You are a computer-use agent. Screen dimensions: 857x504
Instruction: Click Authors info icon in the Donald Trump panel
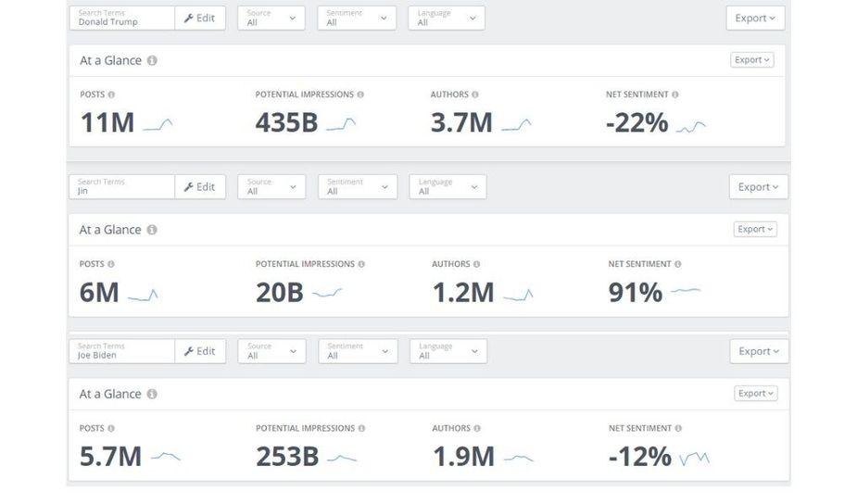475,94
